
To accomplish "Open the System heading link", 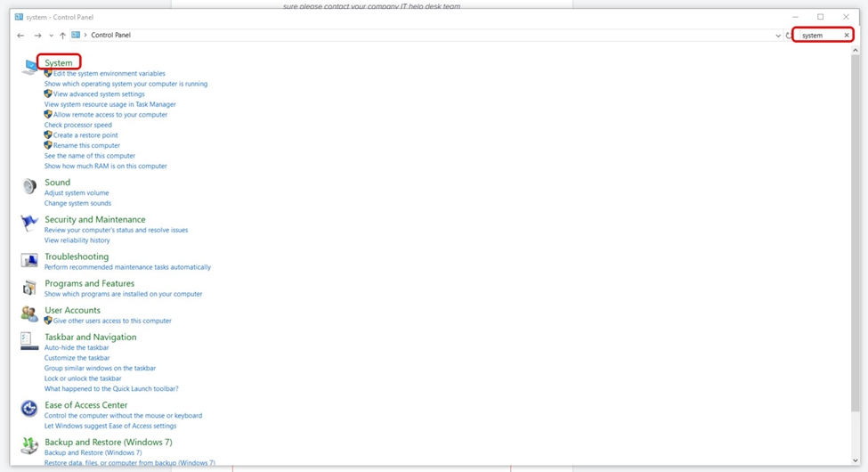I will (59, 62).
